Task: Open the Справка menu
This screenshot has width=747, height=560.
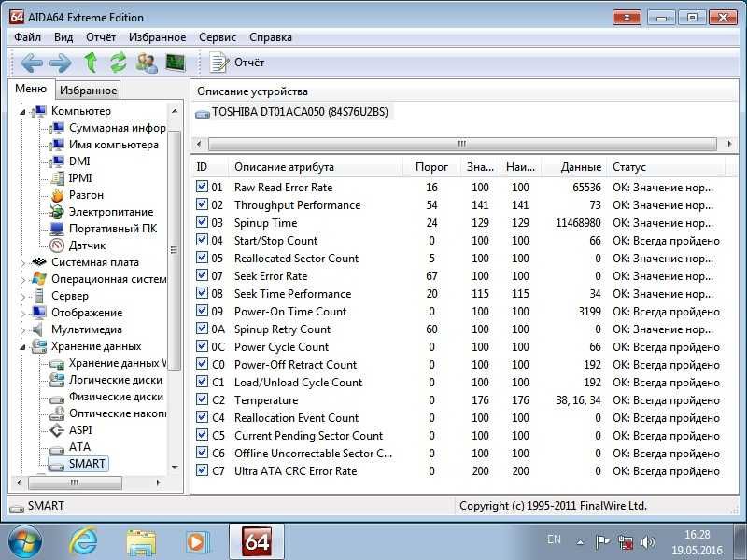Action: (x=271, y=37)
